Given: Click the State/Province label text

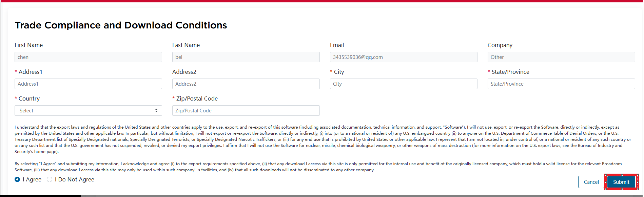Looking at the screenshot, I should pos(510,72).
